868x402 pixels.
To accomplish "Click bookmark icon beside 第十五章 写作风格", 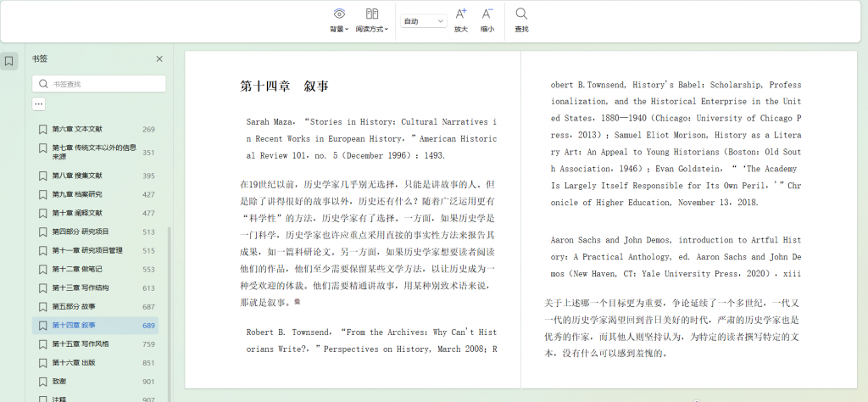I will click(x=42, y=344).
